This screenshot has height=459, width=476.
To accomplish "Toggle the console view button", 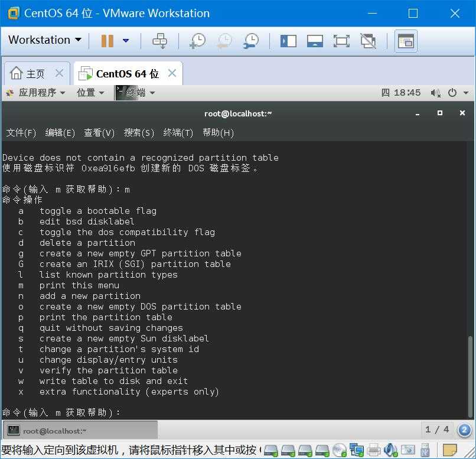I will click(406, 41).
